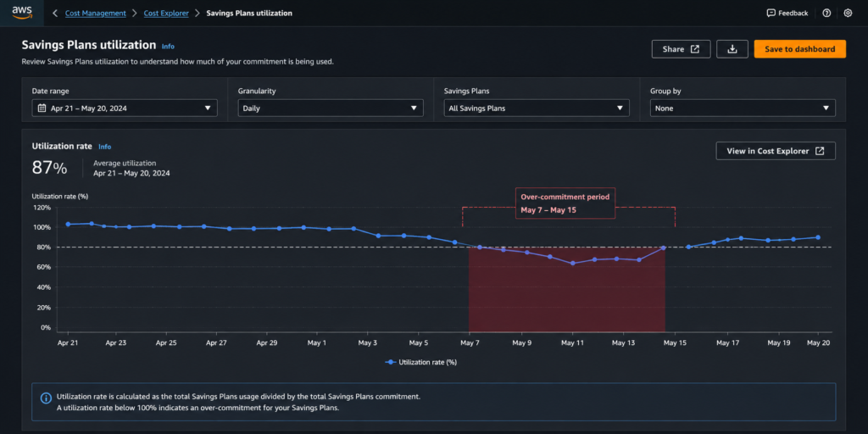The image size is (868, 434).
Task: Click the 120% y-axis label
Action: pos(42,208)
